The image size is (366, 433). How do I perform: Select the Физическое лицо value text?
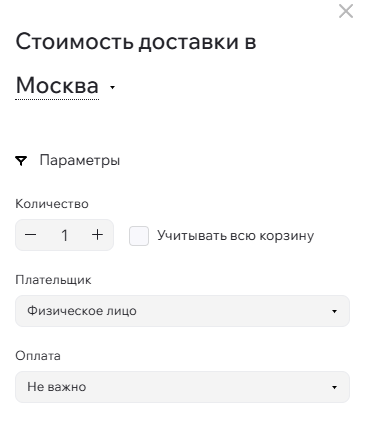[x=82, y=311]
